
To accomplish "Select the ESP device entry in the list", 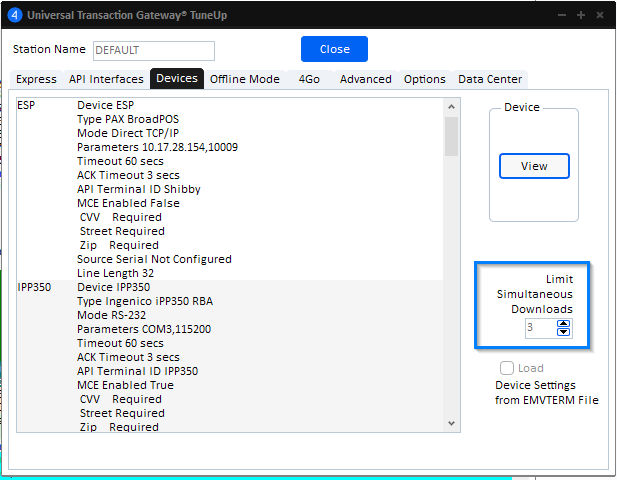I will 27,105.
